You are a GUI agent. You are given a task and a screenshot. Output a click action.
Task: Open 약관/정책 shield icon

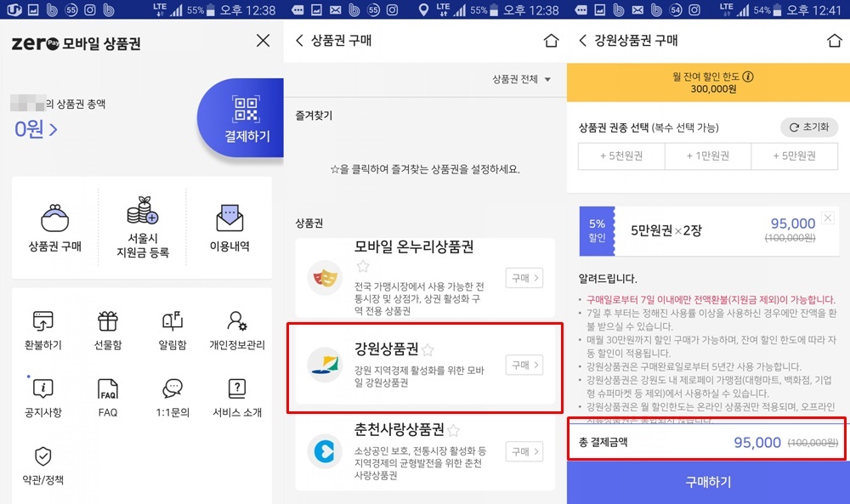tap(42, 456)
